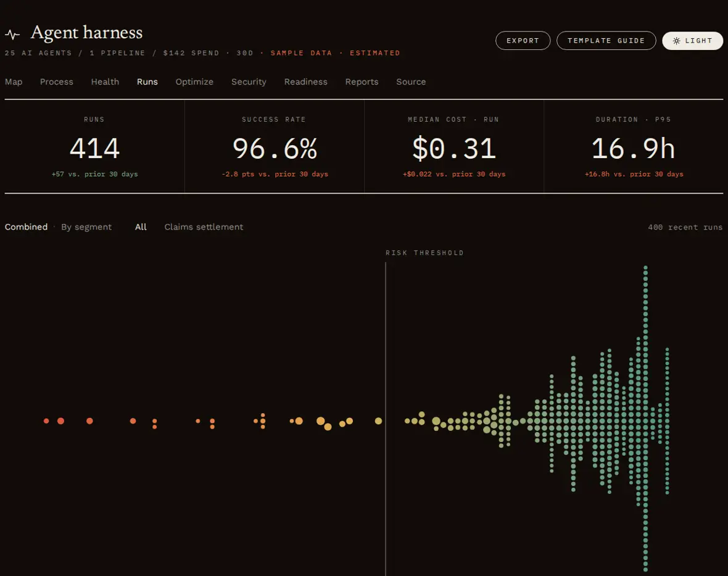Screen dimensions: 728x576
Task: Click the pulse logo icon beside Agent harness
Action: [12, 35]
